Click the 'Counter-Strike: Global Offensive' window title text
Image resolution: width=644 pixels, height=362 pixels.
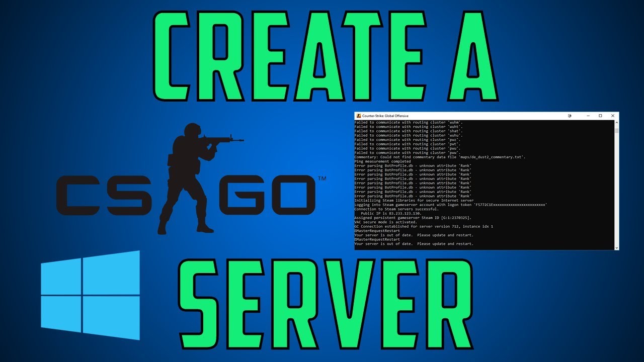tap(385, 116)
